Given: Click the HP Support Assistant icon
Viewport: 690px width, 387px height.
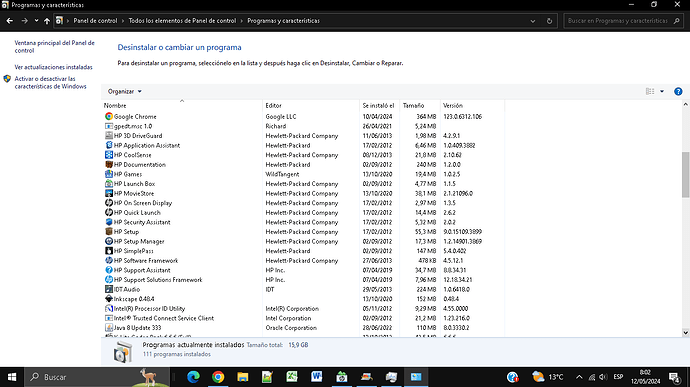Looking at the screenshot, I should tap(109, 270).
